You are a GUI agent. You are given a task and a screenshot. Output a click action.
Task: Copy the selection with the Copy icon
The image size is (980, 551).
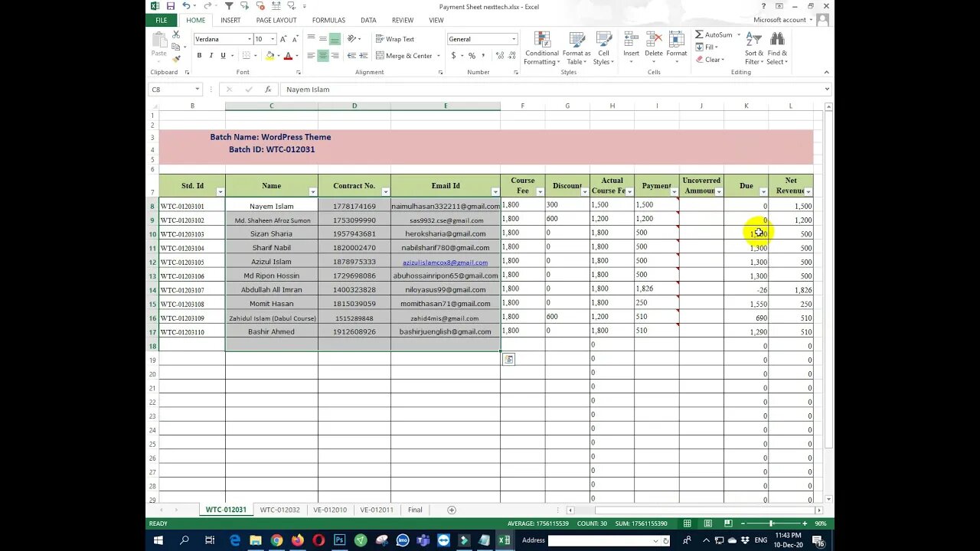pyautogui.click(x=176, y=47)
